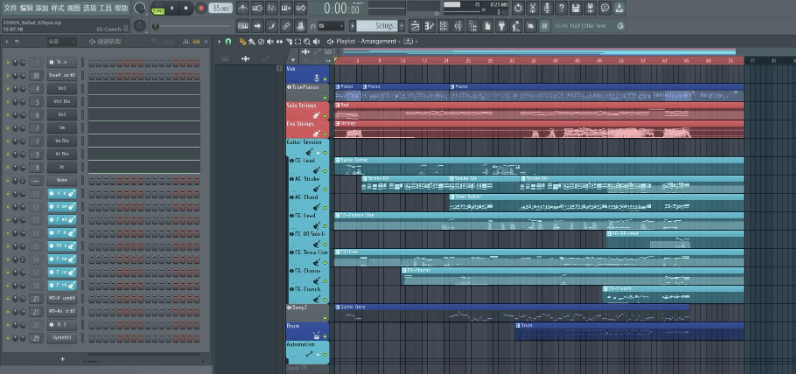Screen dimensions: 796x374
Task: Click the auto-scroll stamp icon in toolbar
Action: pos(301,25)
